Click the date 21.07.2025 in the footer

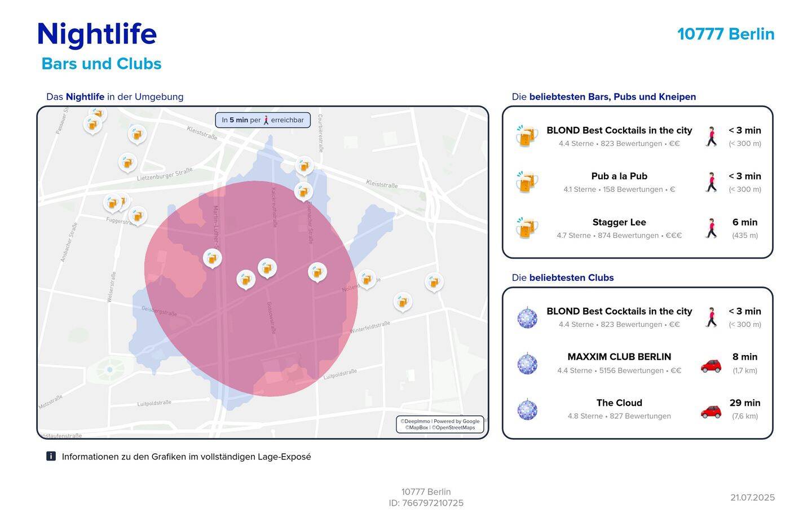(x=752, y=497)
